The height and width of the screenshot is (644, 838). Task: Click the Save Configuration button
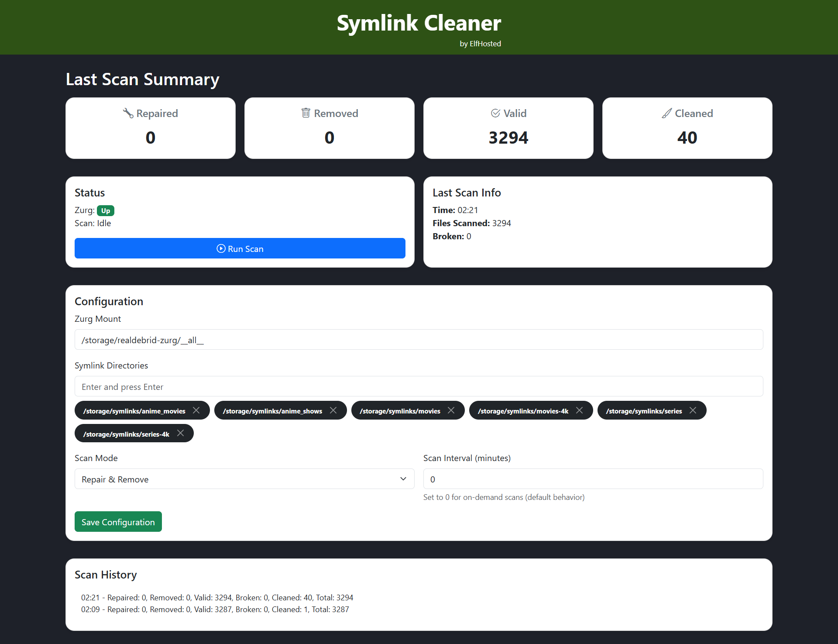(118, 522)
